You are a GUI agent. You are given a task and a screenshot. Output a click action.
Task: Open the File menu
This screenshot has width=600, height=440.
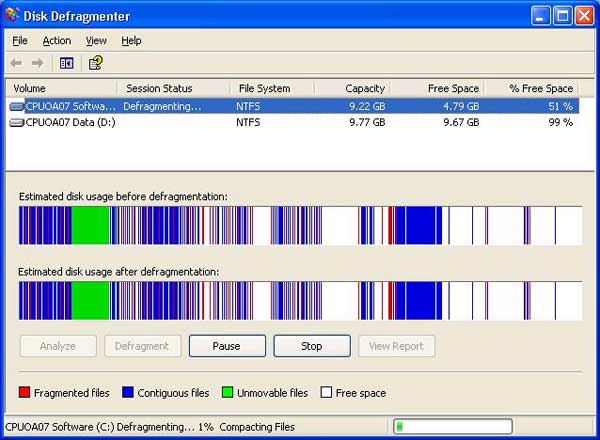pos(20,41)
